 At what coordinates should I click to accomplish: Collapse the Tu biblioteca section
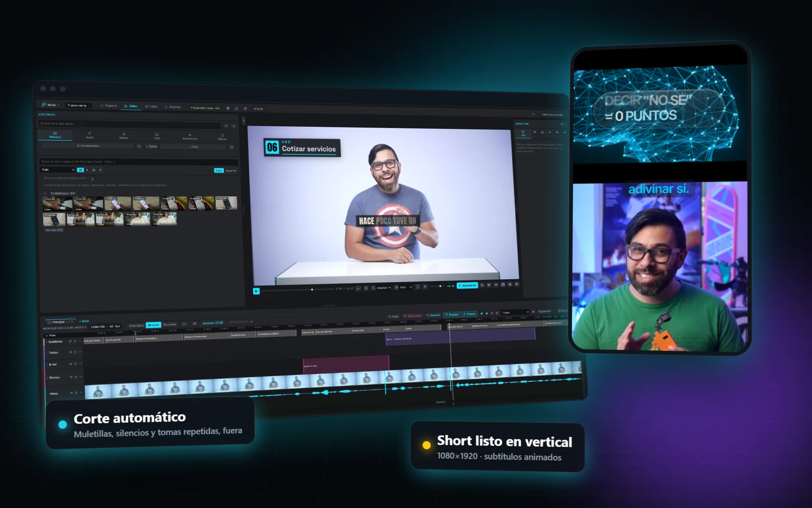(x=45, y=193)
